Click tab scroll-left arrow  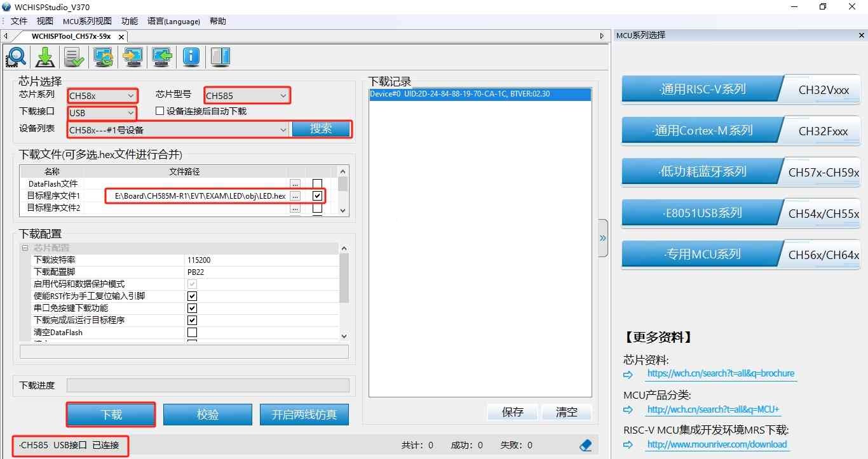click(x=6, y=36)
